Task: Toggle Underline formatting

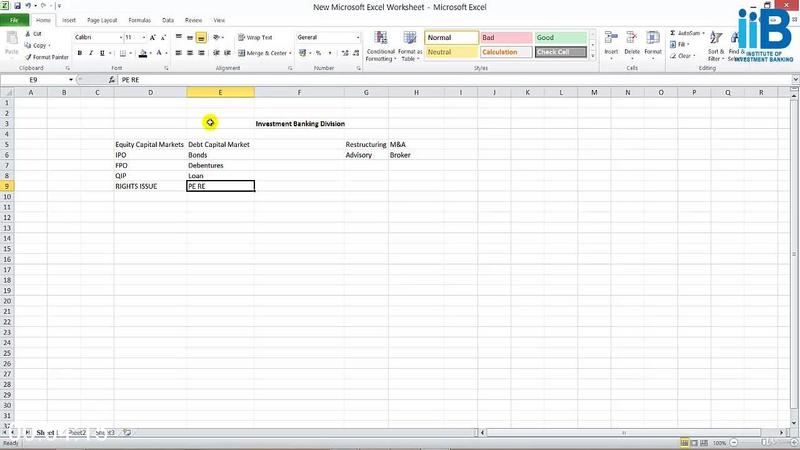Action: point(102,53)
